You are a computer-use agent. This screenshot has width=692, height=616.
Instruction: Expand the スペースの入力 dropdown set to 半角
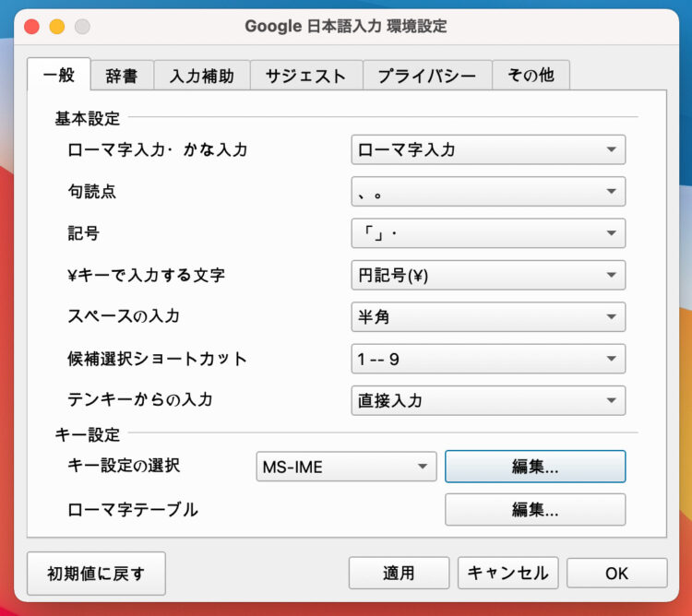click(x=488, y=316)
